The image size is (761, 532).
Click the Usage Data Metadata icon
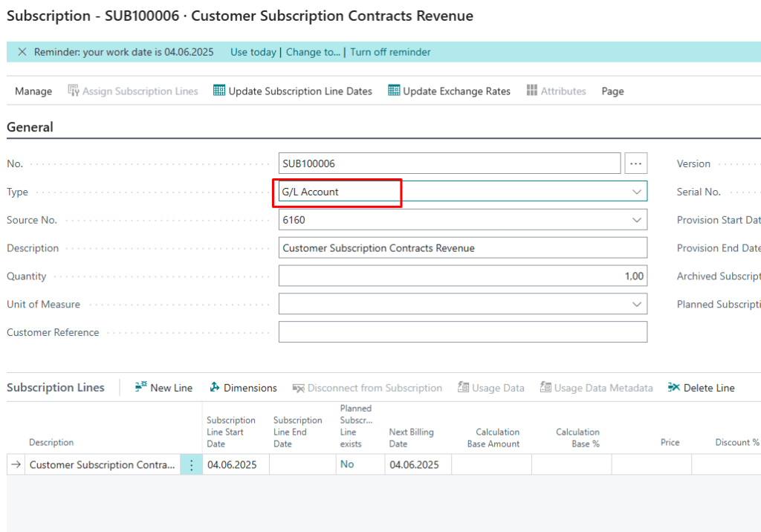click(545, 387)
